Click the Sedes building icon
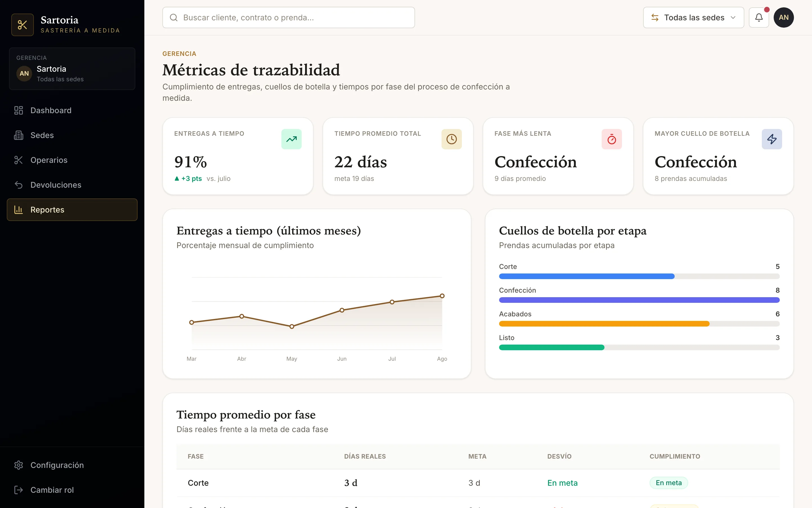Screen dimensions: 812x508 pyautogui.click(x=18, y=135)
